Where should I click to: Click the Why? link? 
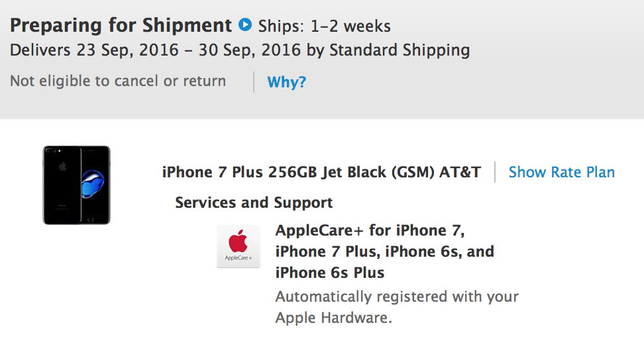click(287, 81)
